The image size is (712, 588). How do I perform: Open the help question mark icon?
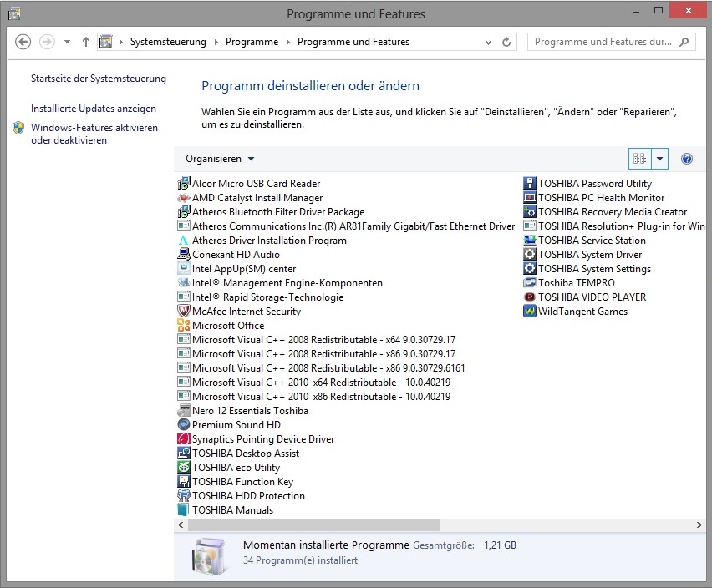(687, 159)
